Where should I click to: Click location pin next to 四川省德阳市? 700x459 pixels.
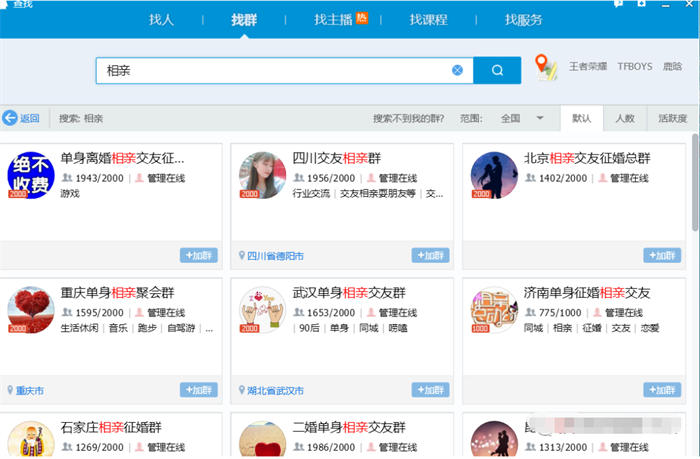[x=241, y=256]
